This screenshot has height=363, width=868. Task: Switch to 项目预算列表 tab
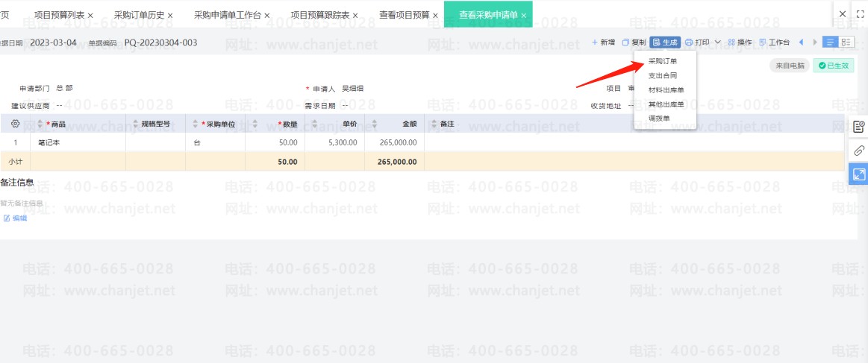[x=59, y=15]
